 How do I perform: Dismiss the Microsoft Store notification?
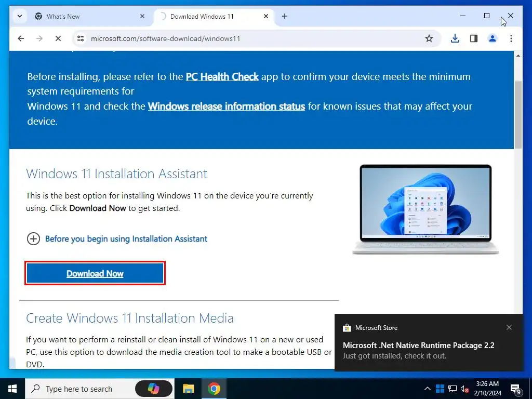tap(509, 327)
